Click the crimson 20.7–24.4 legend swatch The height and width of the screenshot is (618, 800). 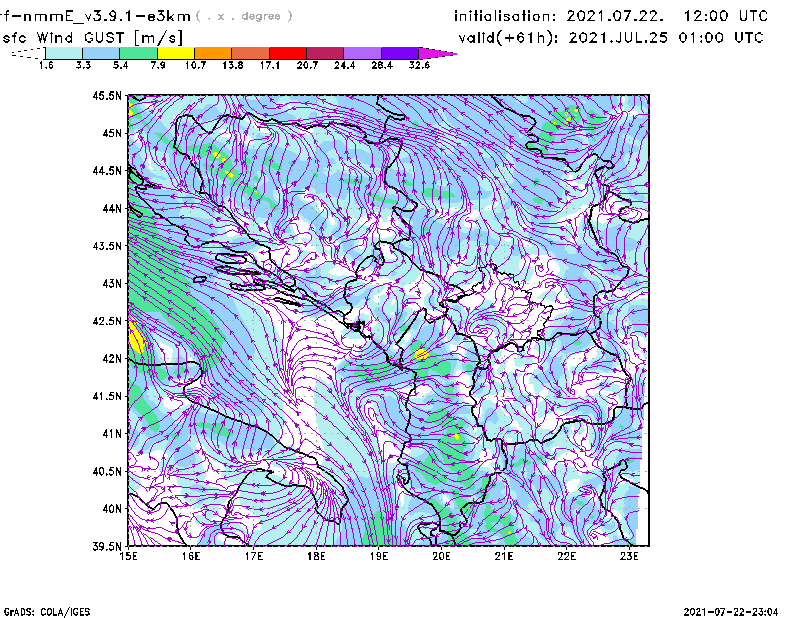(325, 53)
